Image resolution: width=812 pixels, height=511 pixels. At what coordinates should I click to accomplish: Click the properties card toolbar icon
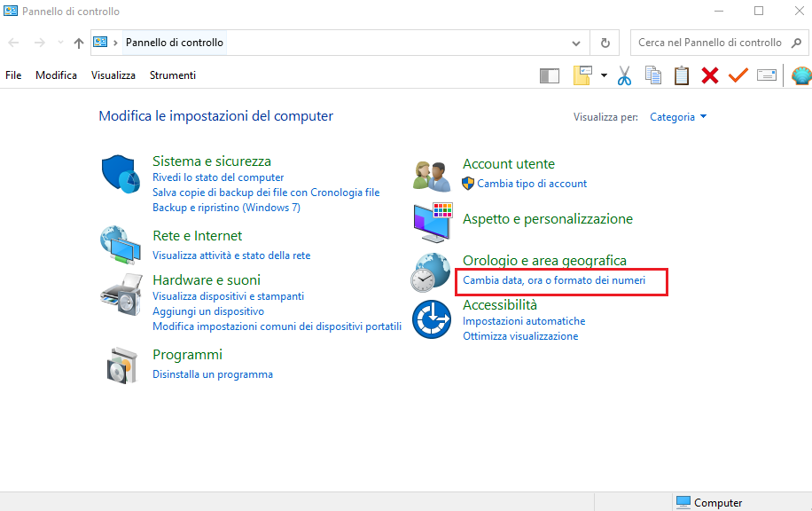pos(767,75)
